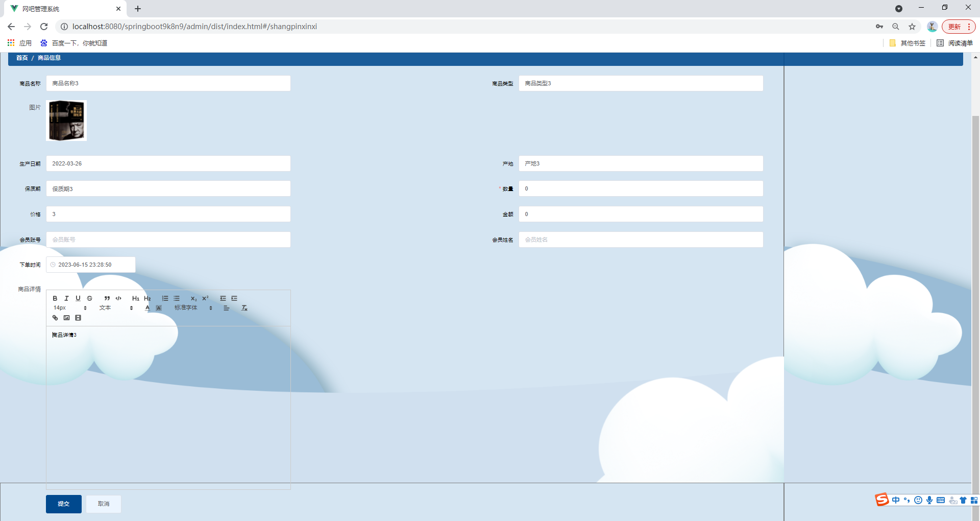The height and width of the screenshot is (521, 980).
Task: Open the text color picker
Action: 148,308
